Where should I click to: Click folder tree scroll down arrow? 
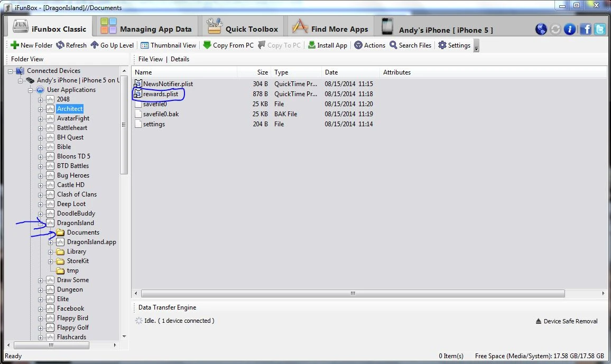tap(124, 337)
